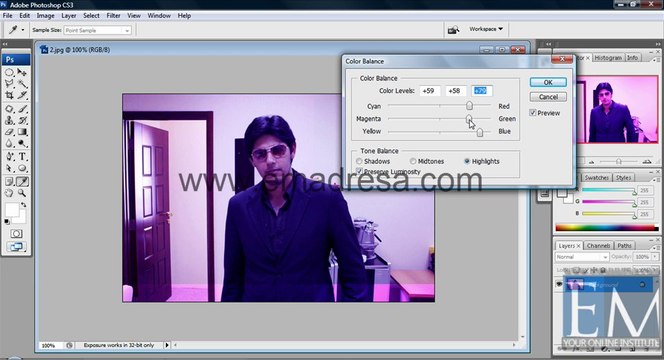Pick a color from the color ramp
The image size is (664, 360).
607,228
